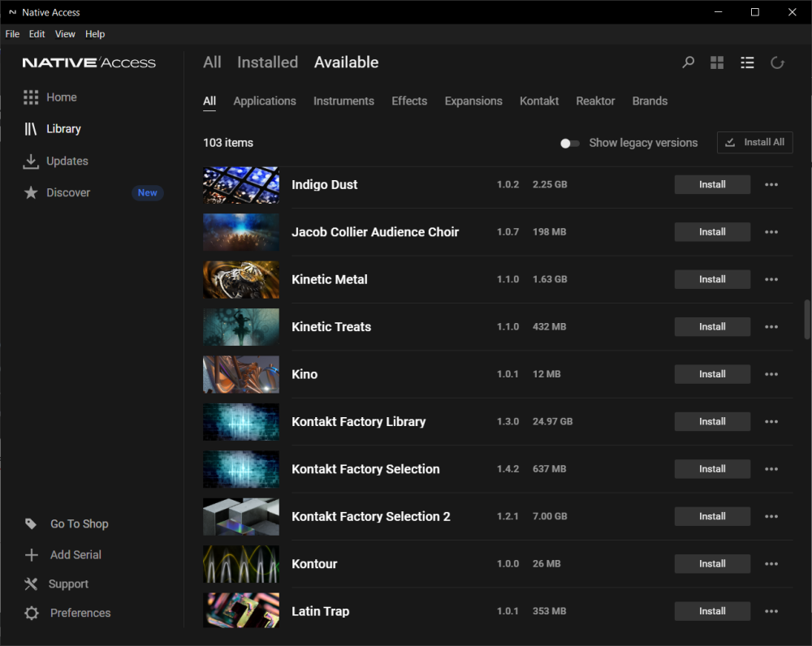Open the search magnifier icon

(x=688, y=62)
